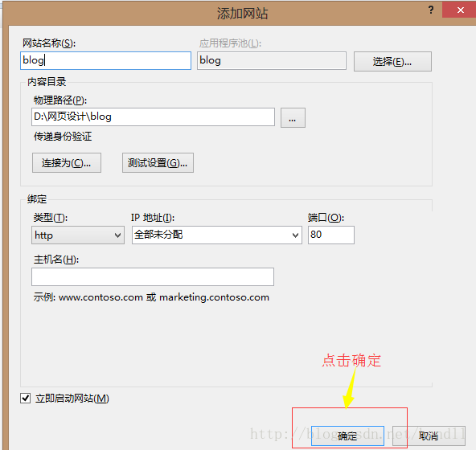Click the 测试设置(G)... button

coord(158,163)
